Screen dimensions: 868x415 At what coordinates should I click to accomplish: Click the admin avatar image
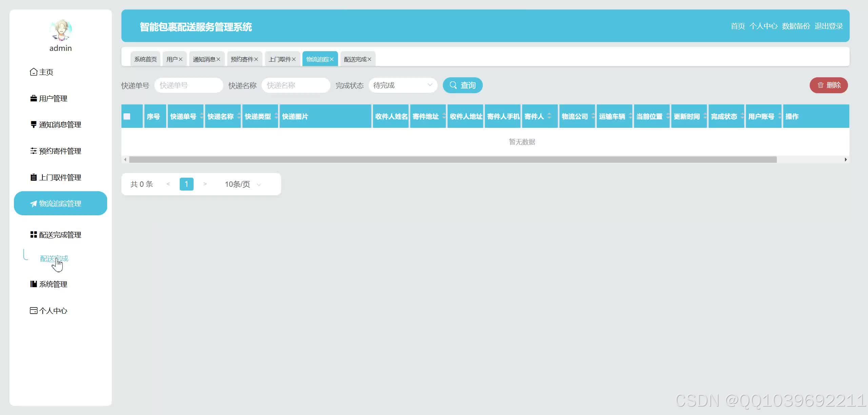(60, 30)
